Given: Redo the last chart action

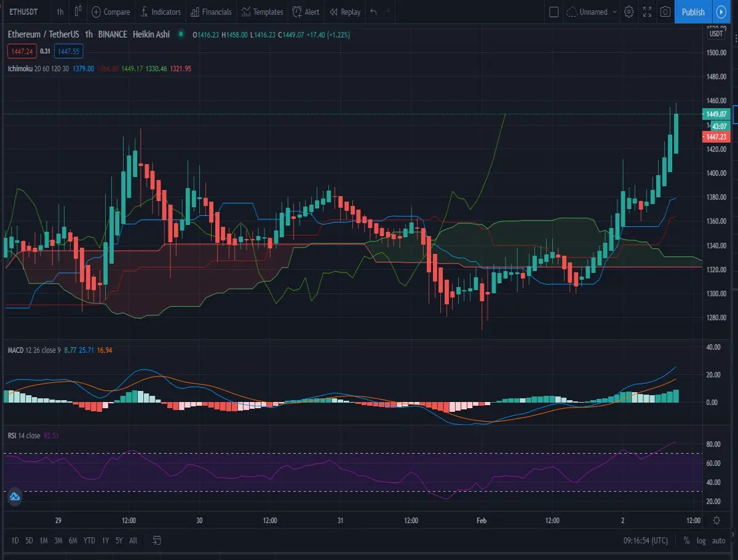Looking at the screenshot, I should click(x=387, y=12).
